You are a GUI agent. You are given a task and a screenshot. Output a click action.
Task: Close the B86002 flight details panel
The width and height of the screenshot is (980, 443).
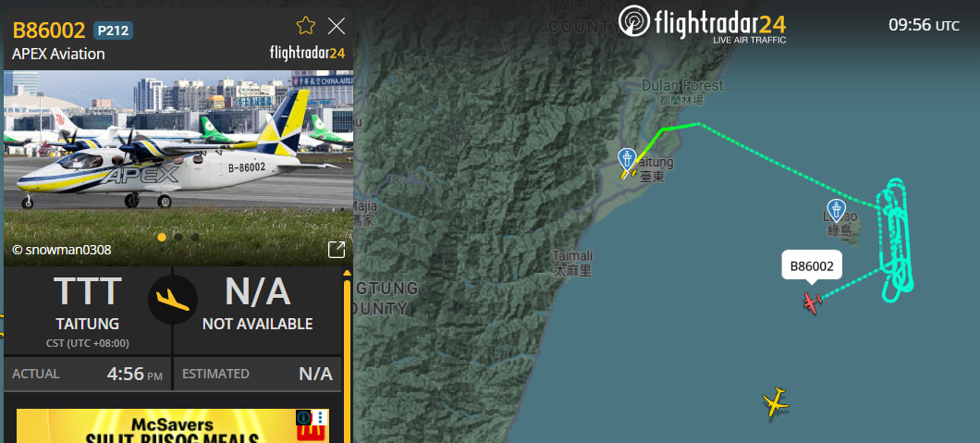tap(337, 26)
